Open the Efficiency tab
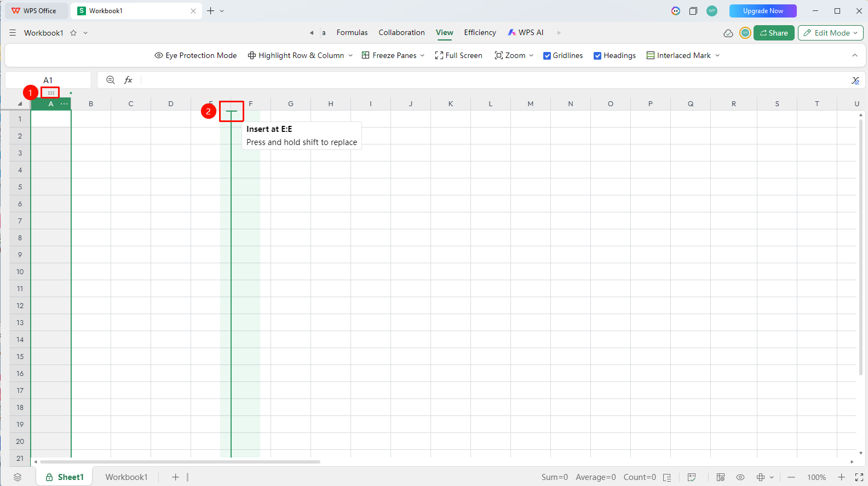868x486 pixels. tap(480, 33)
